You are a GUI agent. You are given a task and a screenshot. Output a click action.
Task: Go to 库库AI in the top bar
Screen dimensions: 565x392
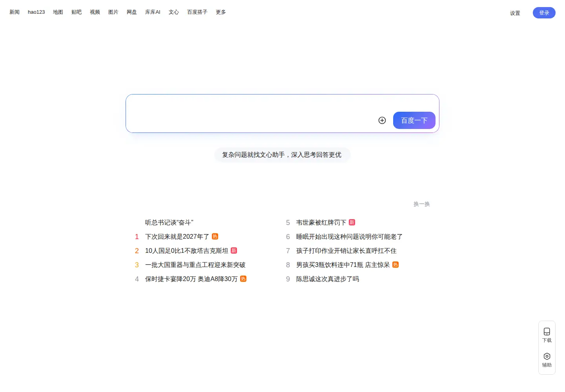pyautogui.click(x=153, y=12)
